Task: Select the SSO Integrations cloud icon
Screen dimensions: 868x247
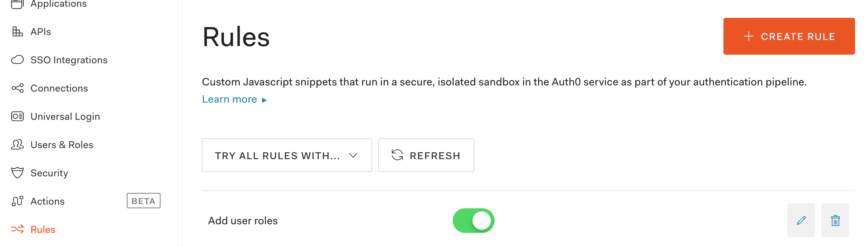Action: [17, 60]
